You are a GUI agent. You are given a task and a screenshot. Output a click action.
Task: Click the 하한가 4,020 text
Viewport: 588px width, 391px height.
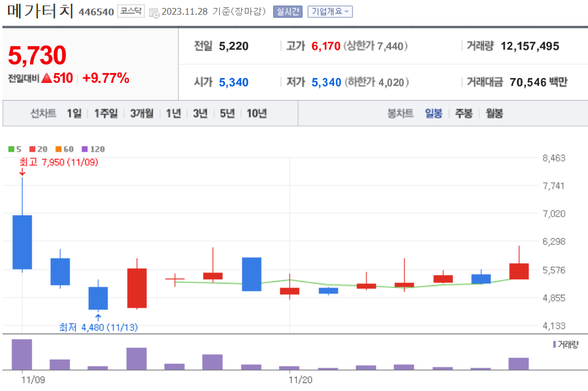377,82
